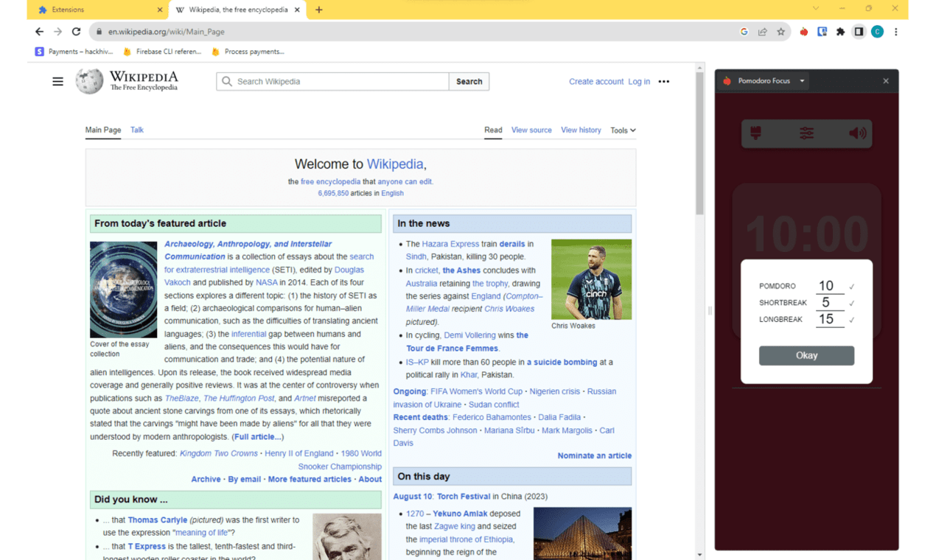
Task: Click the checkmark next to SHORTBREAK value
Action: tap(852, 304)
